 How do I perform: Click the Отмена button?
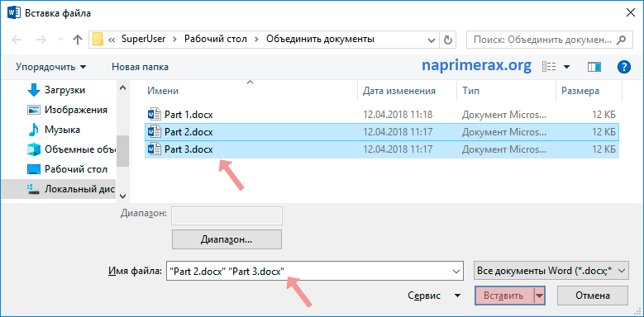click(x=592, y=296)
